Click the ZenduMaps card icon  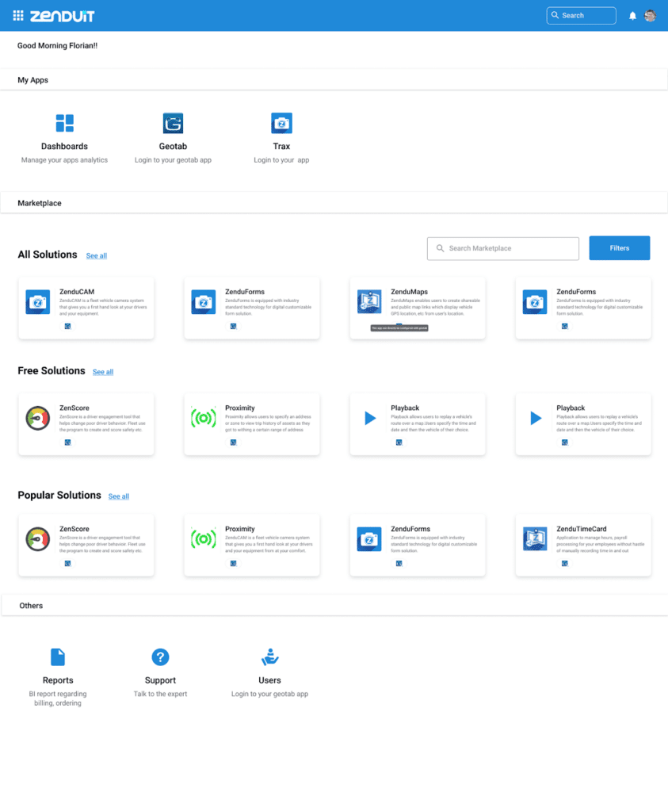pos(369,302)
